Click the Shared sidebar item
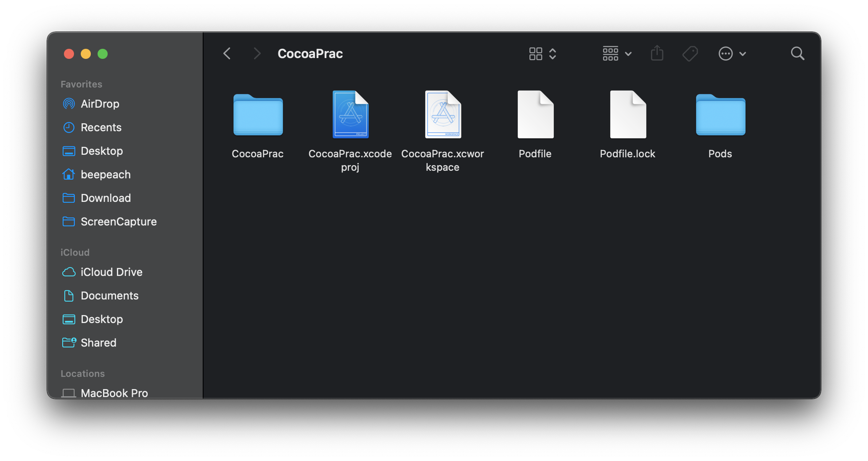This screenshot has height=461, width=868. [x=98, y=343]
